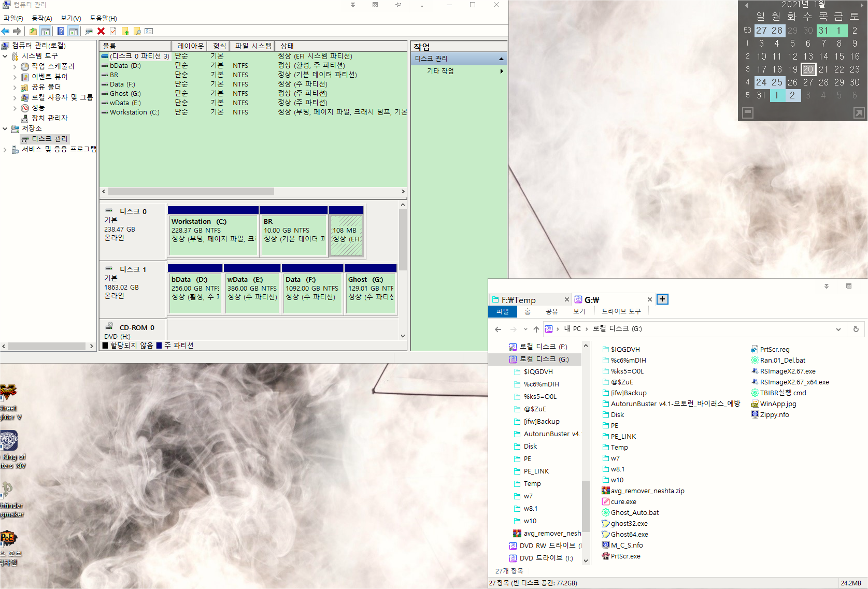Select the Data (F:) partition block on Disk 1
The width and height of the screenshot is (868, 589).
(312, 289)
